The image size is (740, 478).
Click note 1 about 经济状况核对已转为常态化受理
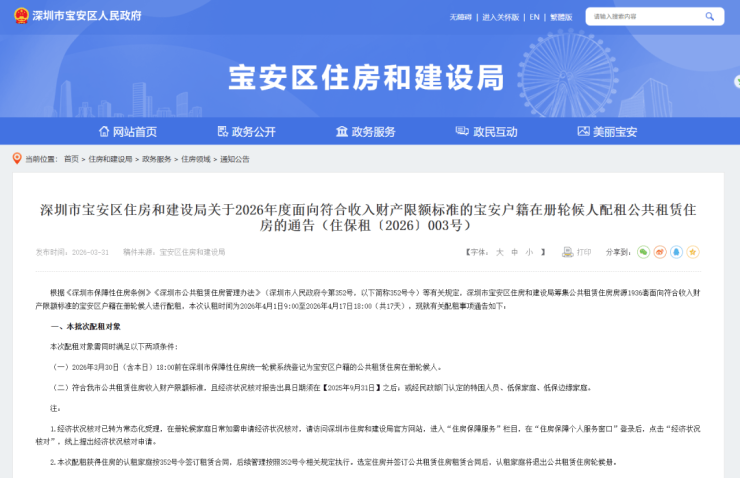tap(368, 435)
